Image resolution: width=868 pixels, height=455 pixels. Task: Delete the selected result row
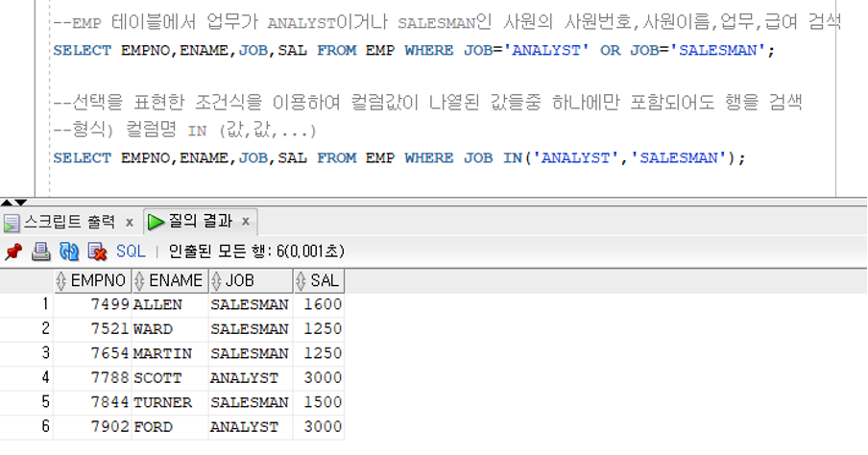click(97, 251)
